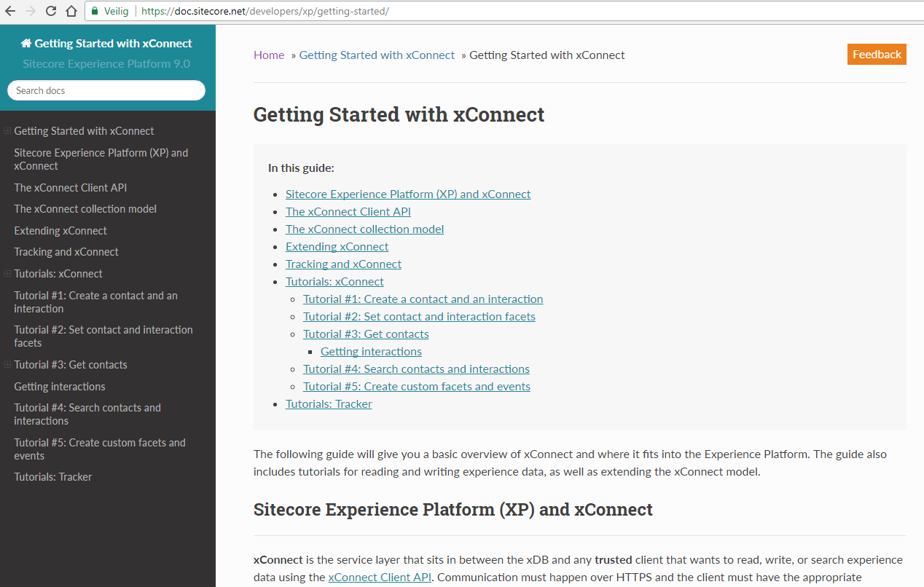This screenshot has height=587, width=924.
Task: Expand the Tutorials: xConnect sidebar node
Action: (x=7, y=274)
